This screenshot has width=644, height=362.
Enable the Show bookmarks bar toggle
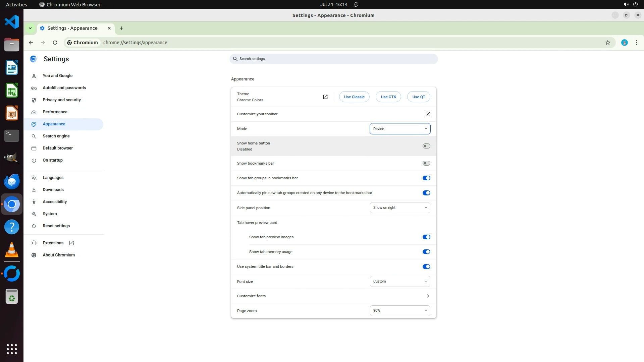pos(426,163)
